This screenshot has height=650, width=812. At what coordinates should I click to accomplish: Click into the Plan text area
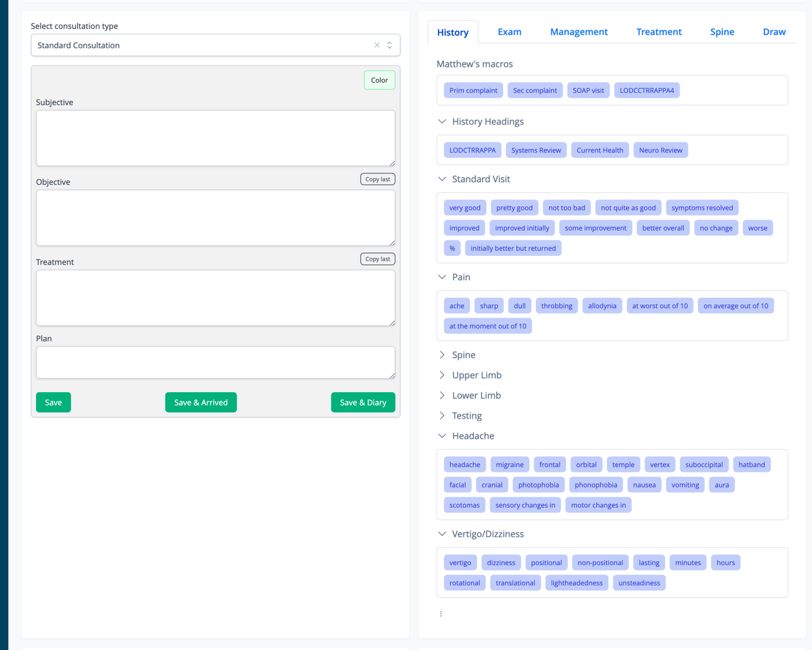(216, 363)
